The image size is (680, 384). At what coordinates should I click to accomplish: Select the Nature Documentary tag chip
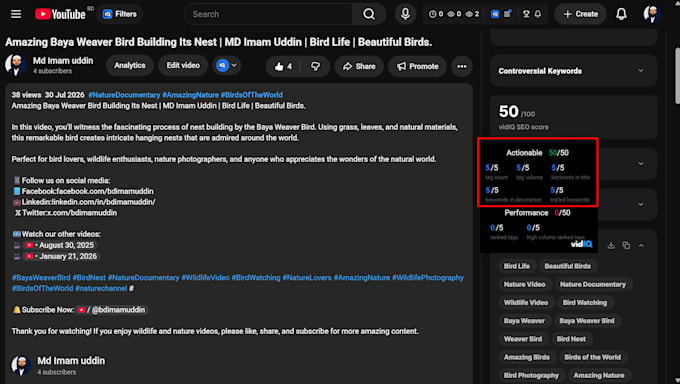pos(593,284)
